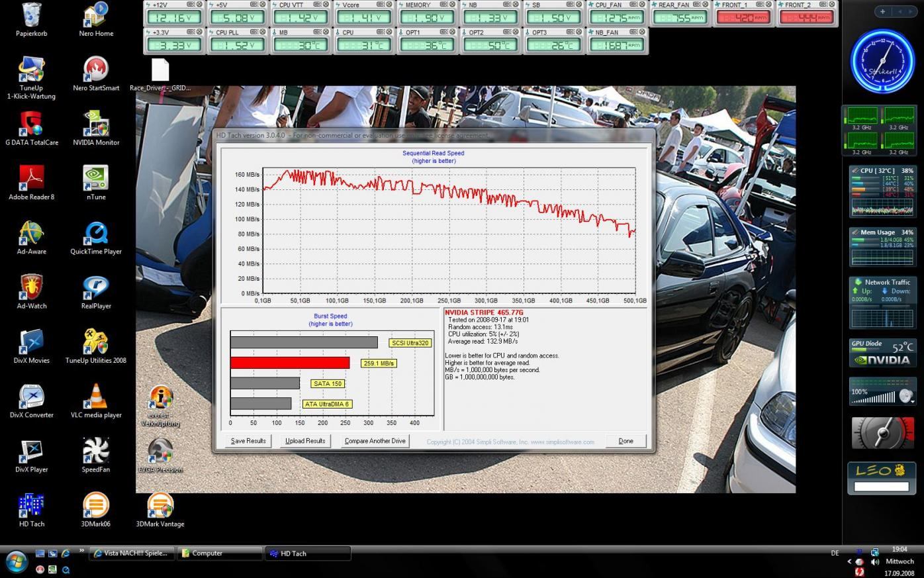The image size is (924, 578).
Task: Open DivX Movies folder icon
Action: coord(31,346)
